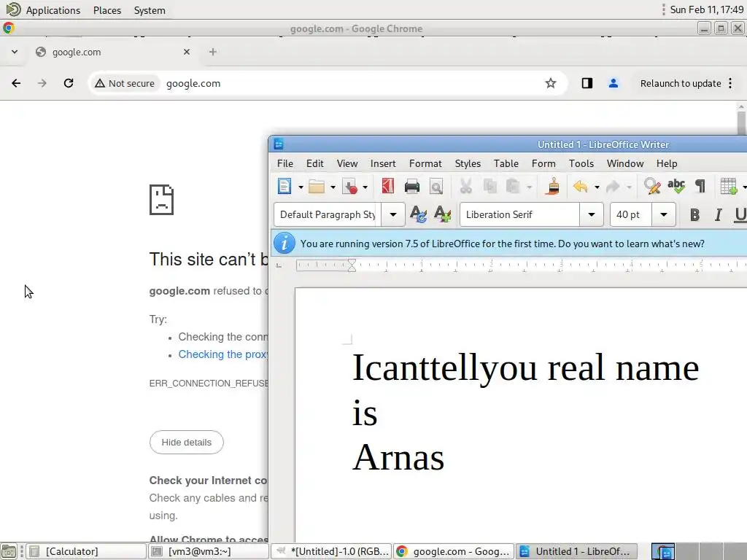This screenshot has width=747, height=560.
Task: Expand the Save dropdown arrow
Action: [365, 187]
